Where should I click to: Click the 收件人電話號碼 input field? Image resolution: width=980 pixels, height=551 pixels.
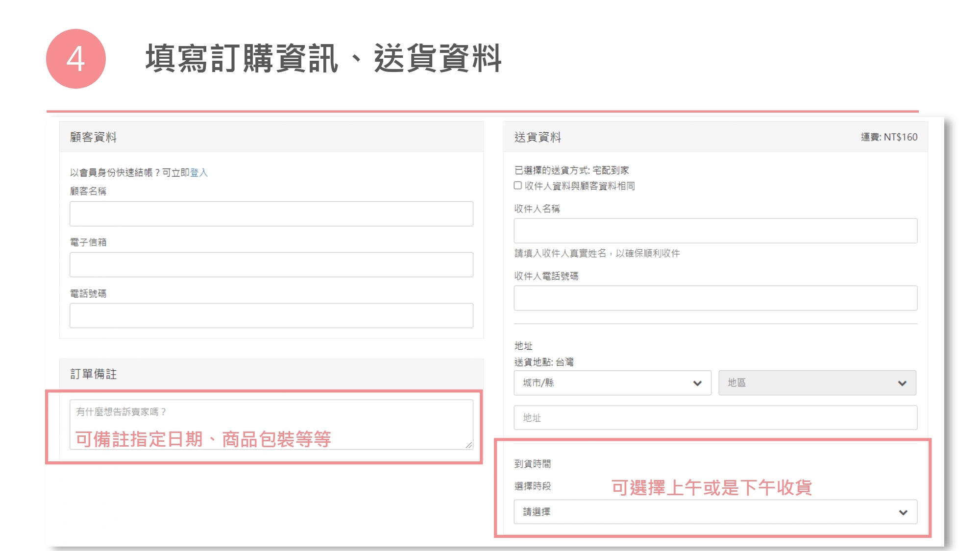point(715,298)
